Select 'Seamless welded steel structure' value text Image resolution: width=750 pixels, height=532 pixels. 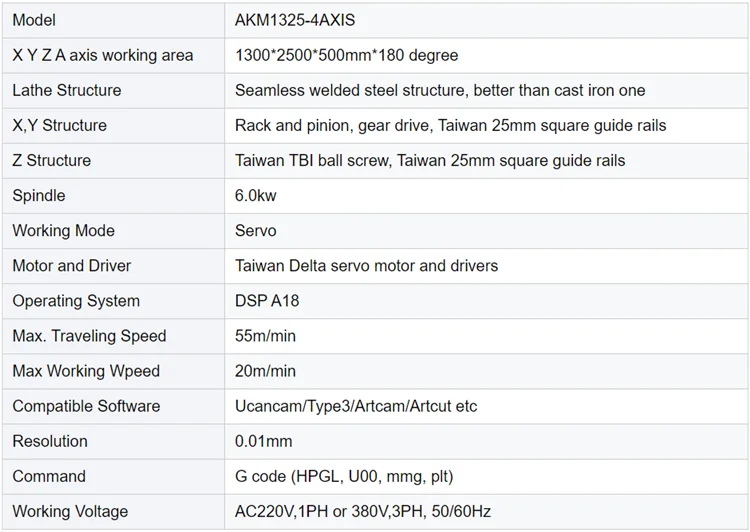point(350,90)
